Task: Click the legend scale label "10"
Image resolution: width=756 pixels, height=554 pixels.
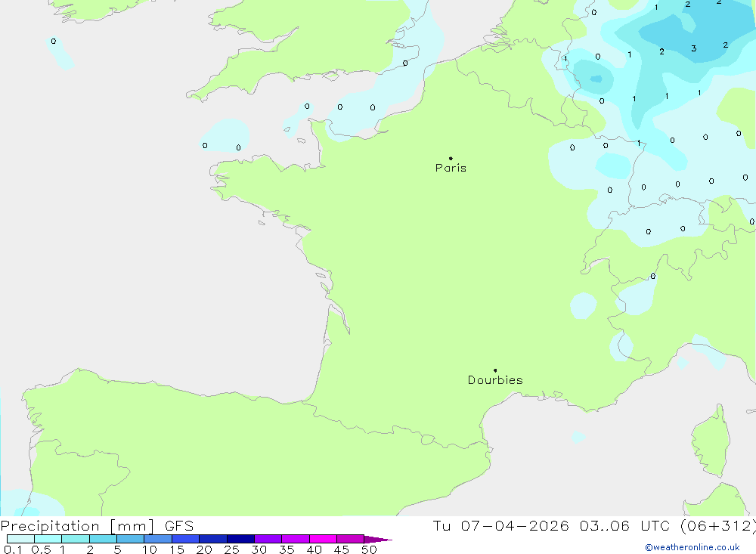Action: (150, 549)
